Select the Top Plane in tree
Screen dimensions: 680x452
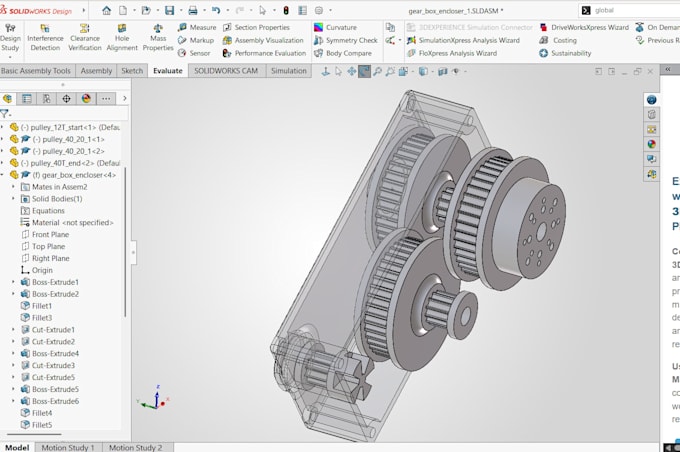pyautogui.click(x=43, y=246)
